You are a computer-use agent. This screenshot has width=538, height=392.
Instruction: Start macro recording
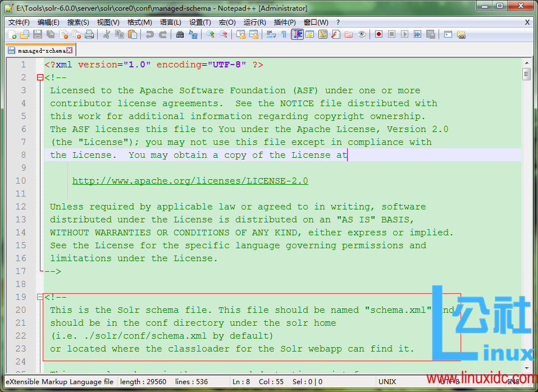379,35
